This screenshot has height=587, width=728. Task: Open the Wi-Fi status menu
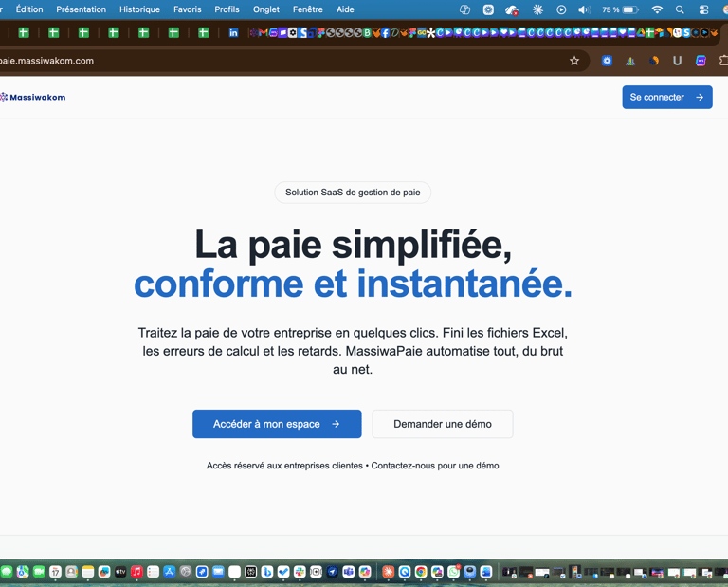[657, 9]
